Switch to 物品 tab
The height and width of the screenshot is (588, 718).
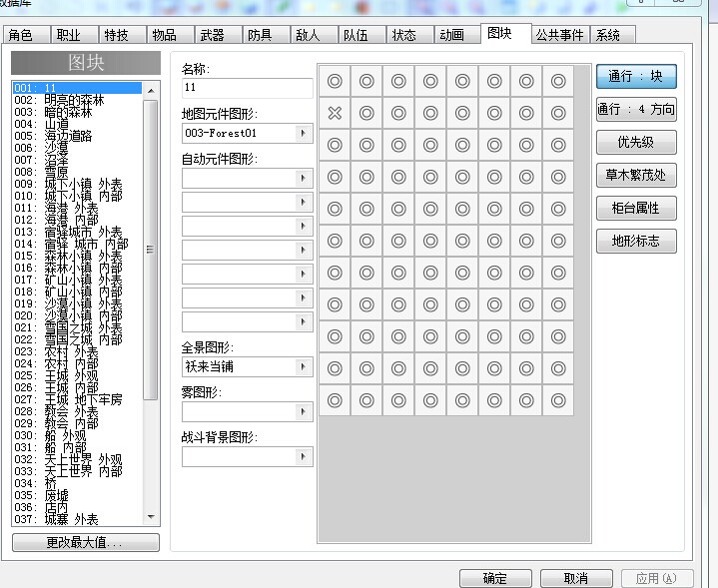coord(170,35)
